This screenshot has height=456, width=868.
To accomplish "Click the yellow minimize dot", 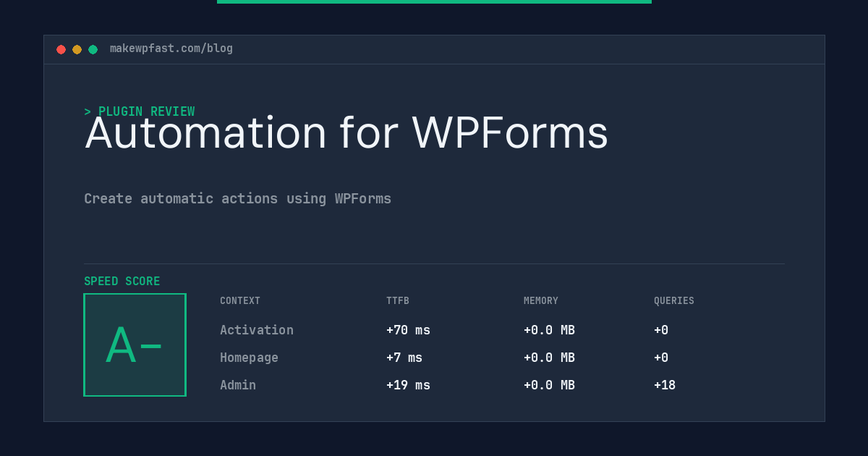I will point(77,49).
